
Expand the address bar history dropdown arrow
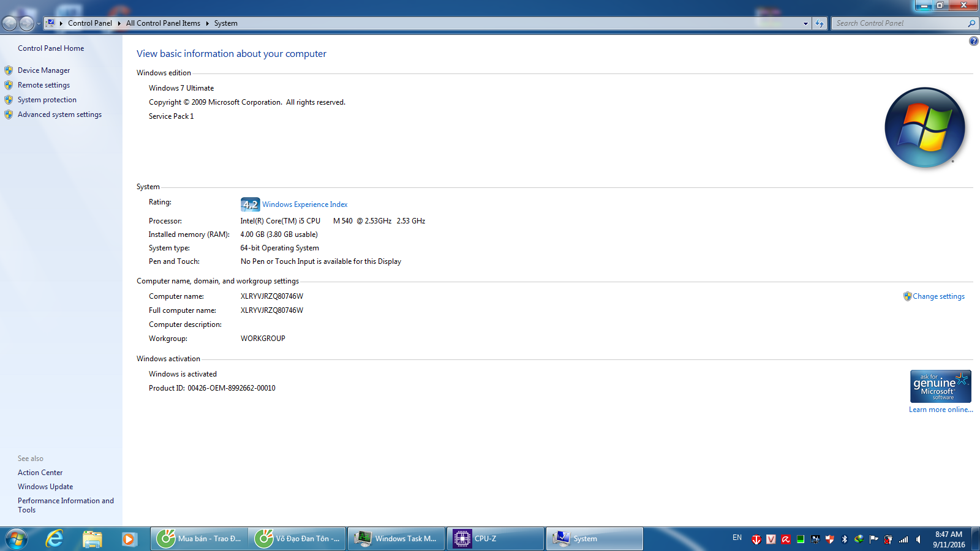tap(805, 23)
